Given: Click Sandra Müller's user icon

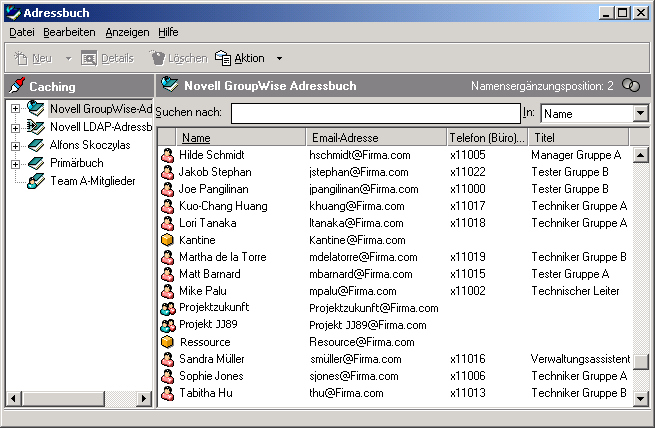Looking at the screenshot, I should coord(168,360).
